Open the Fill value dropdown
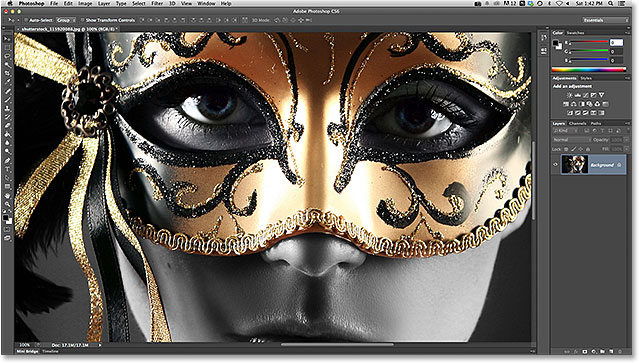 coord(626,149)
